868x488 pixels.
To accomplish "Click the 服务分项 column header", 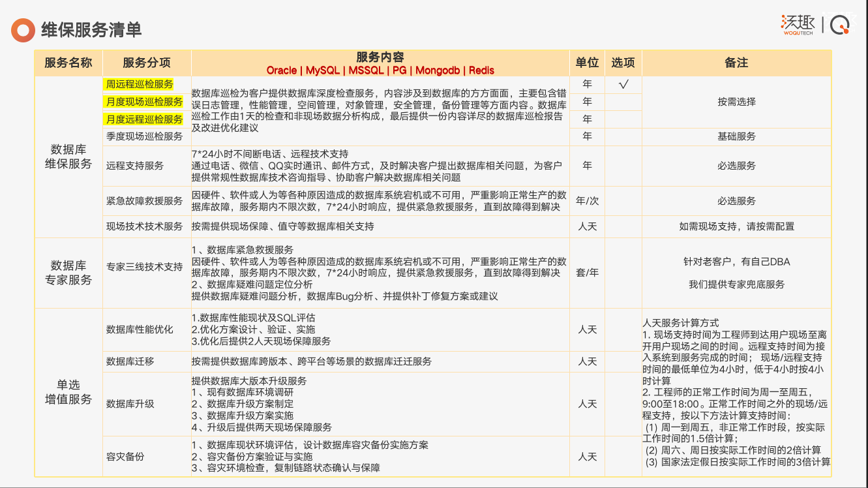I will (147, 63).
